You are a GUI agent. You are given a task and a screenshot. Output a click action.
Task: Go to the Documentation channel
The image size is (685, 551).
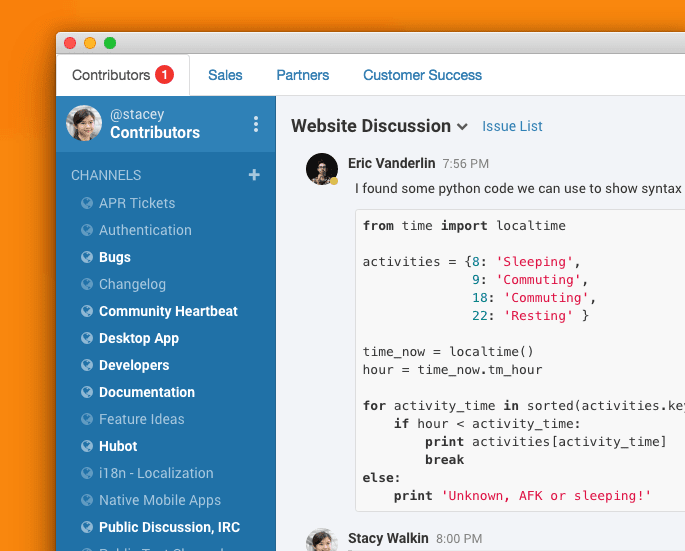point(146,392)
